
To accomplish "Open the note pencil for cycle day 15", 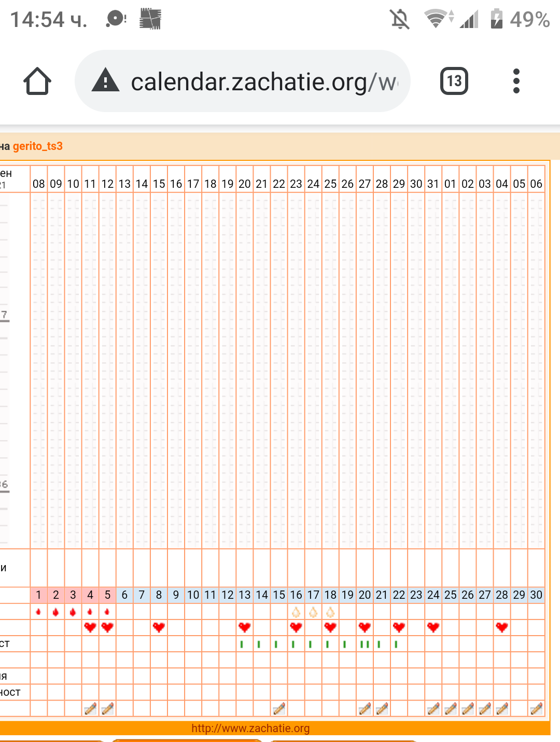I will point(279,708).
